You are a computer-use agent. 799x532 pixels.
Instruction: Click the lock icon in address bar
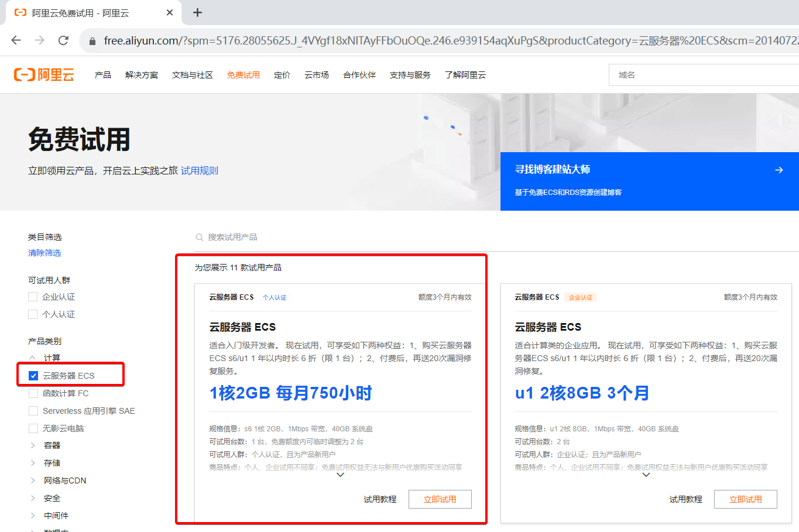[92, 41]
